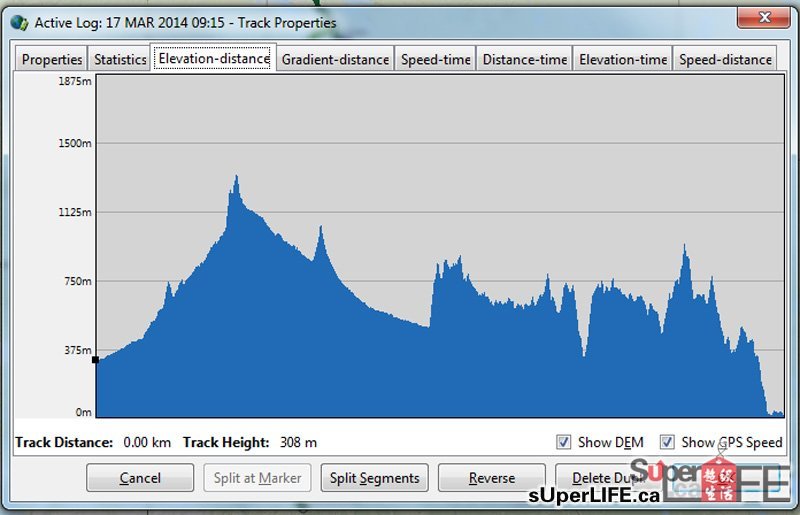The image size is (800, 515).
Task: Switch to the Statistics tab
Action: [x=120, y=60]
